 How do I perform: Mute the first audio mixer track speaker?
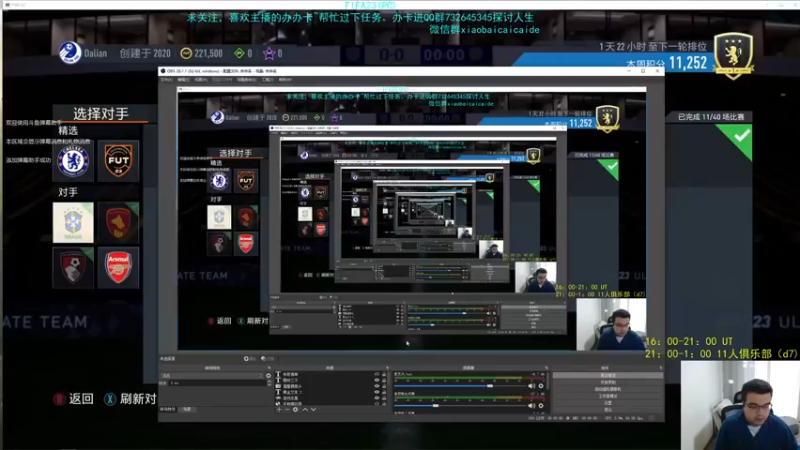(532, 386)
